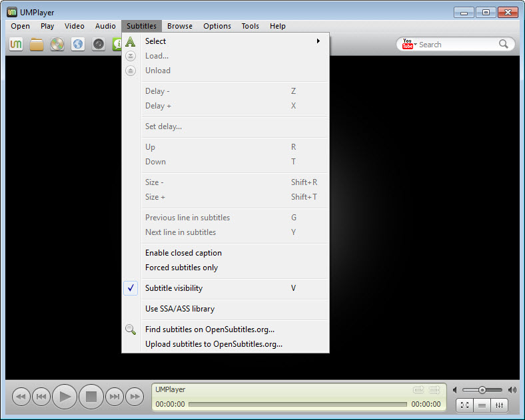Screen dimensions: 525x420
Task: Toggle shuffle icon in the display panel
Action: click(434, 389)
